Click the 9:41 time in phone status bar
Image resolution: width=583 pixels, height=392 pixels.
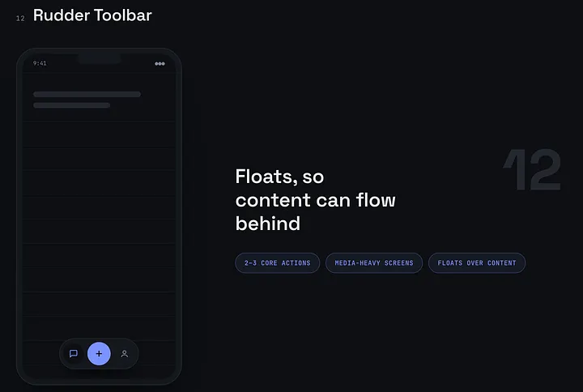[x=40, y=63]
